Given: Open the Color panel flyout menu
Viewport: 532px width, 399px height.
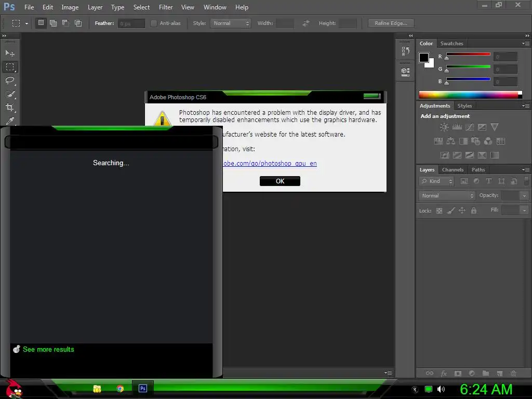Looking at the screenshot, I should [526, 44].
